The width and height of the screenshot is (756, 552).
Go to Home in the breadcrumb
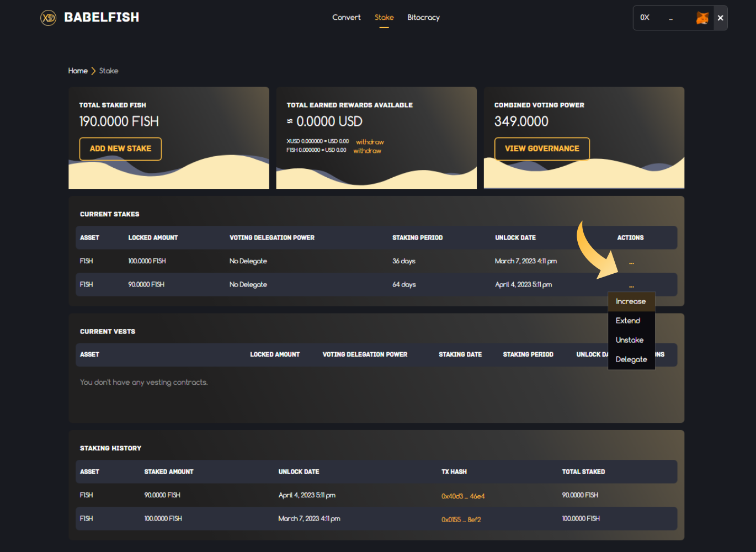pyautogui.click(x=78, y=71)
